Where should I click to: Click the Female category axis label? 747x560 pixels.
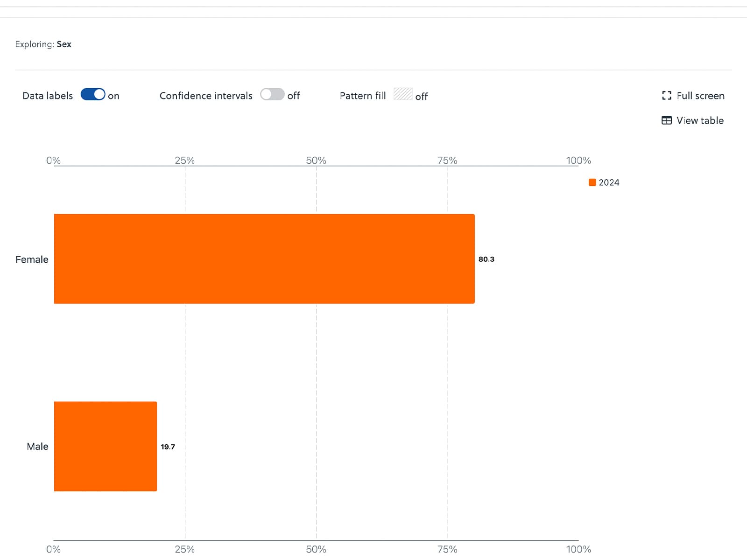[x=32, y=259]
